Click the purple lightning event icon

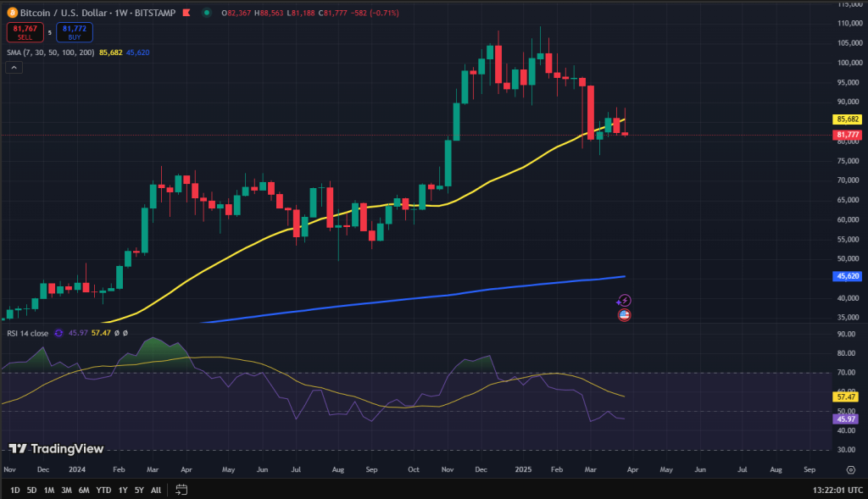pyautogui.click(x=624, y=301)
